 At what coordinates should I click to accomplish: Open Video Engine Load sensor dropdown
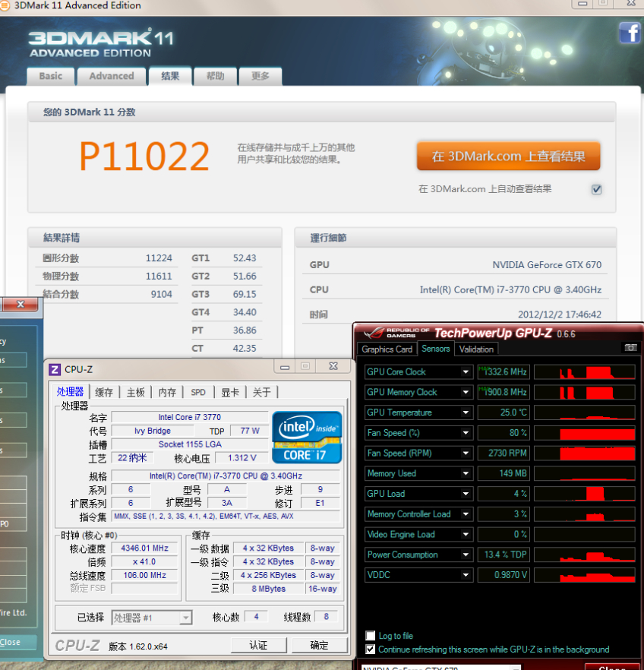click(x=466, y=534)
